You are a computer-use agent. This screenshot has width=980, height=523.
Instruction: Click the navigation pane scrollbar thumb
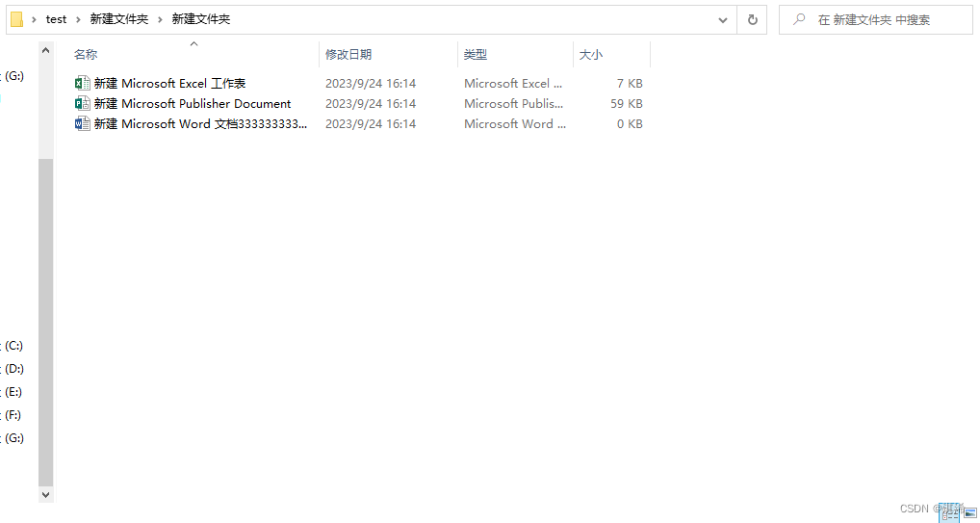tap(45, 323)
